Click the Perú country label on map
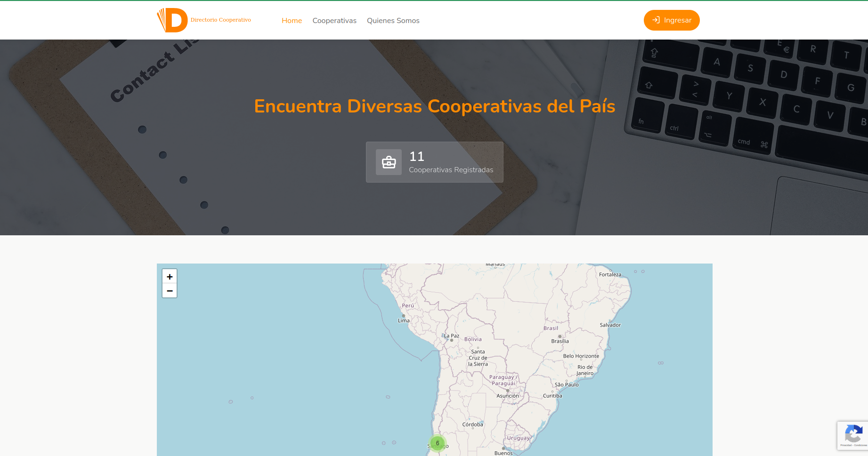 (x=408, y=306)
